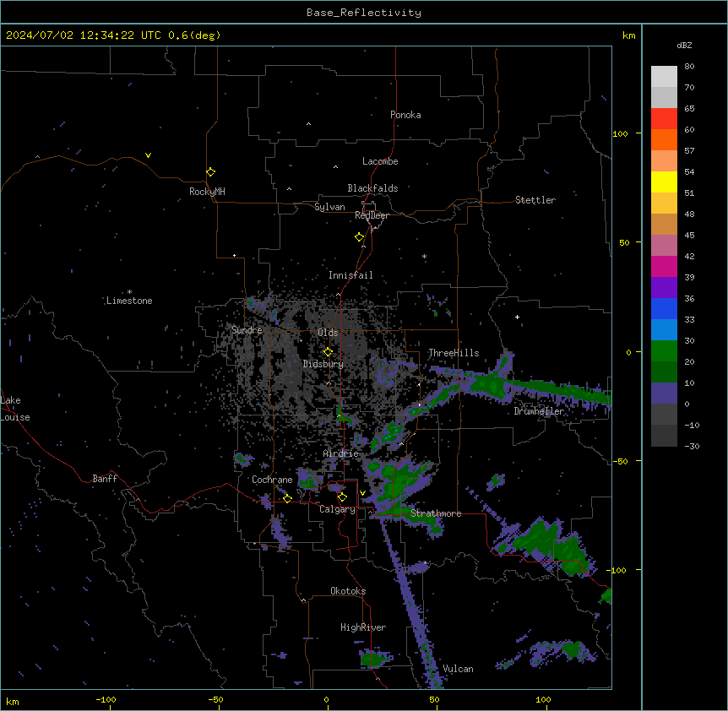Click the RedDeer city label
Screen dimensions: 728x711
pos(372,215)
